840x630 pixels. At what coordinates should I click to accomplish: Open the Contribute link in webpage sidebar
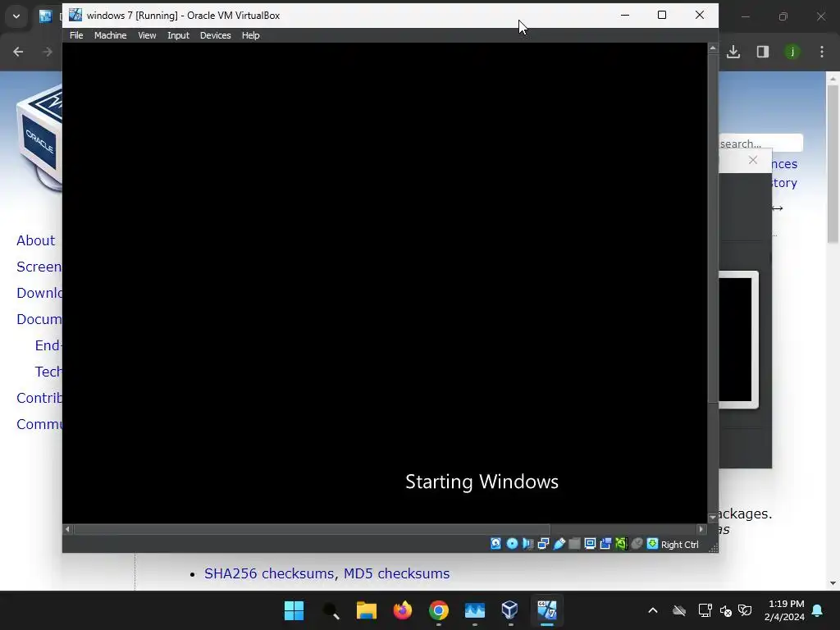(x=39, y=398)
